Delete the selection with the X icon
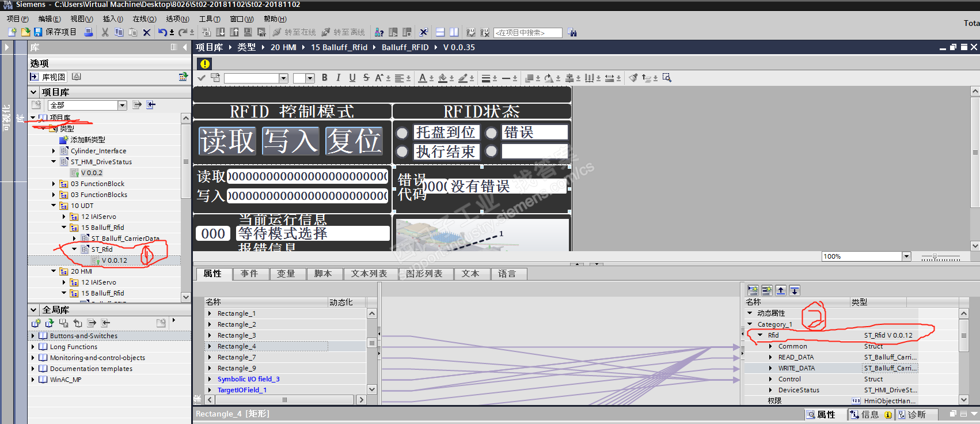The width and height of the screenshot is (980, 424). [147, 32]
